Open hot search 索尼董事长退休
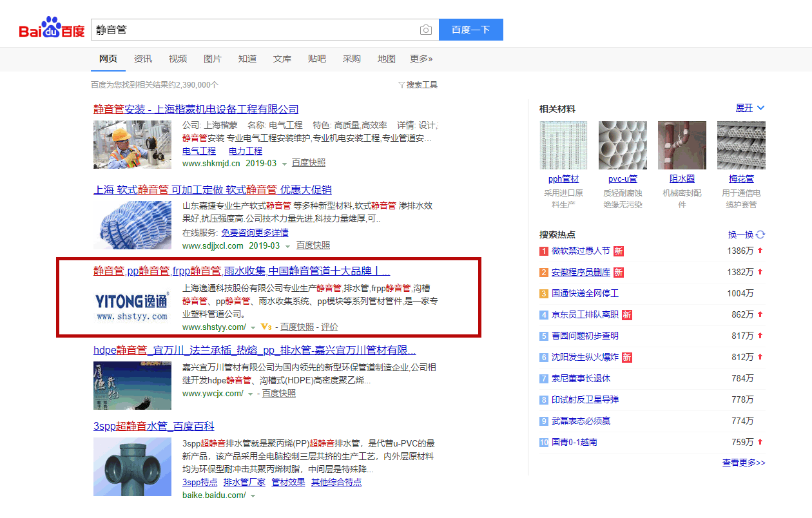This screenshot has height=518, width=812. [x=581, y=378]
